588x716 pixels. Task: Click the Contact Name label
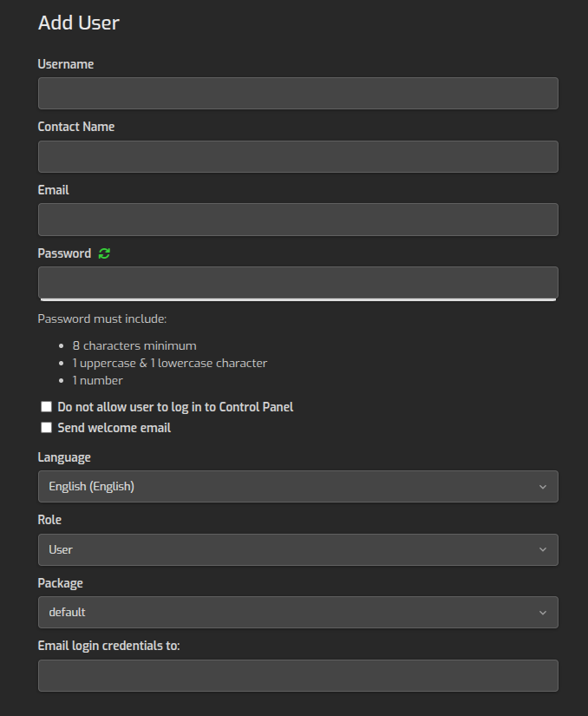(76, 127)
